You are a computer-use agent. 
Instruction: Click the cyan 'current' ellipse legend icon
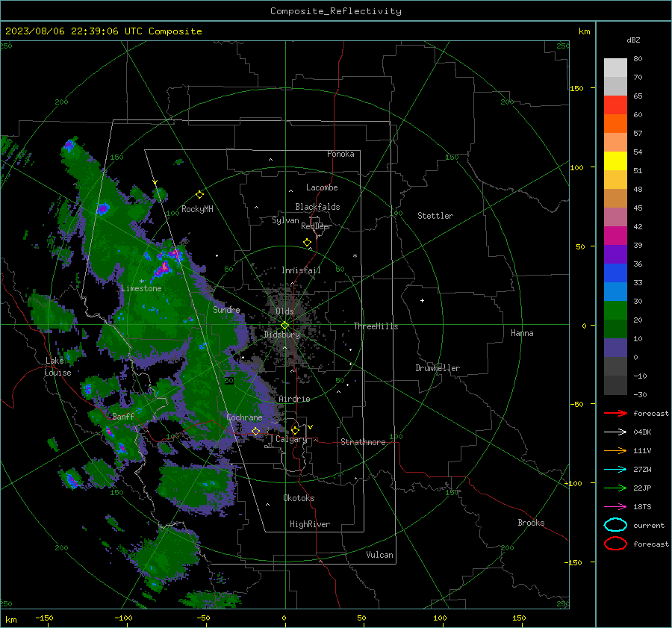[615, 525]
